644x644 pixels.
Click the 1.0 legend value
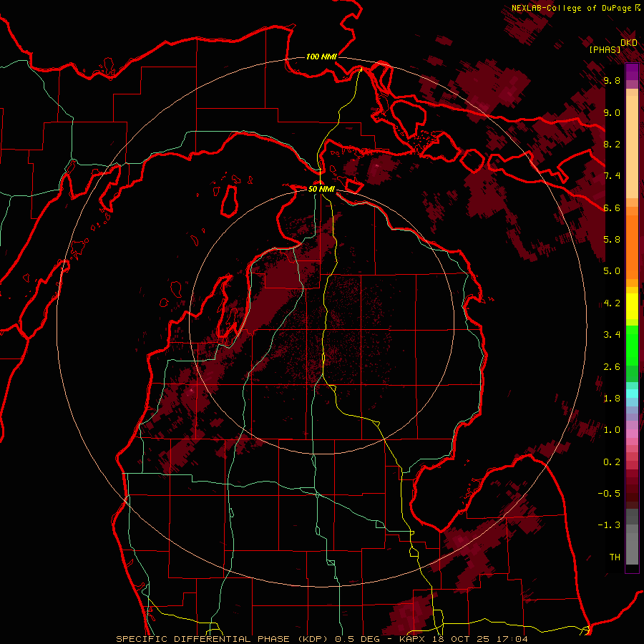tap(612, 430)
